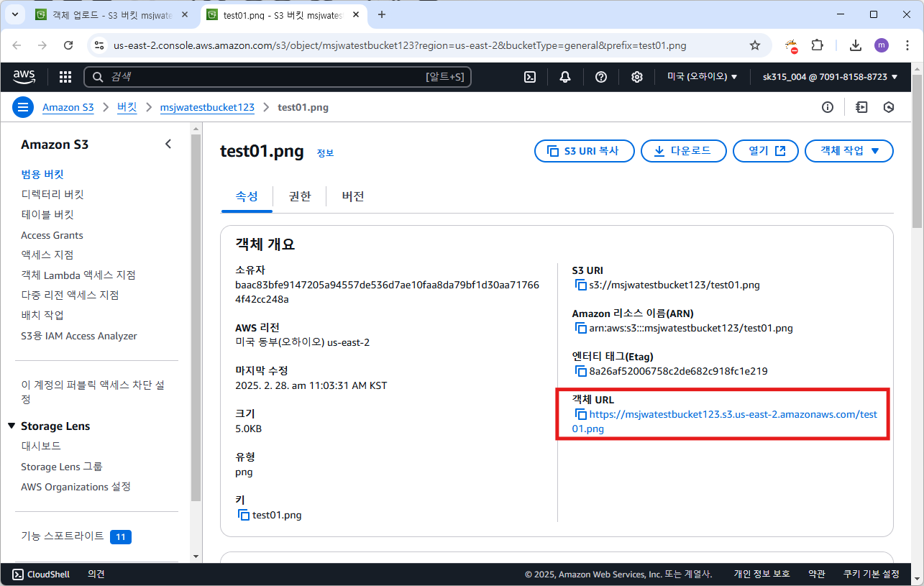Open new browser tab
This screenshot has height=586, width=924.
pos(382,14)
